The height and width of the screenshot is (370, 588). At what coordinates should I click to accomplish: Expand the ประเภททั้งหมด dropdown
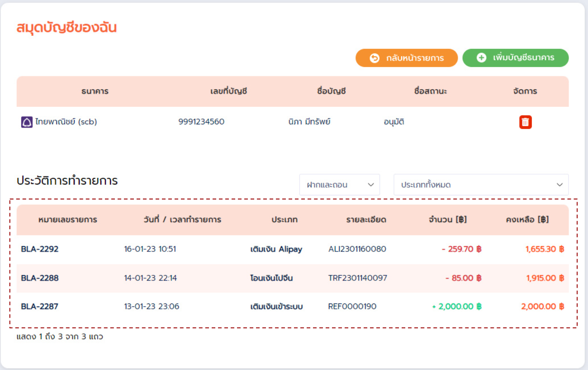pyautogui.click(x=480, y=185)
